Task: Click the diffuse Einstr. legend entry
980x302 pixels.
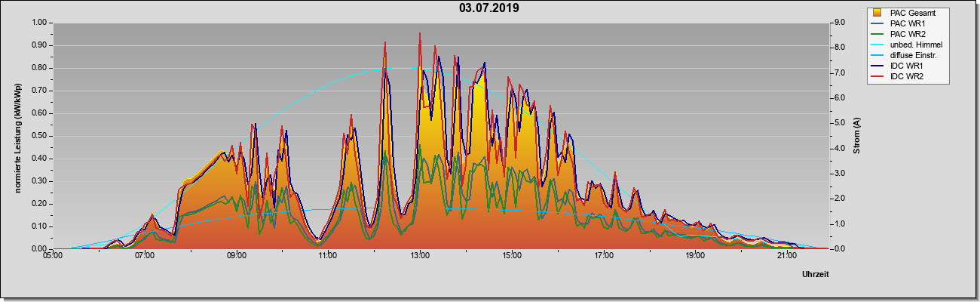Action: [x=907, y=55]
